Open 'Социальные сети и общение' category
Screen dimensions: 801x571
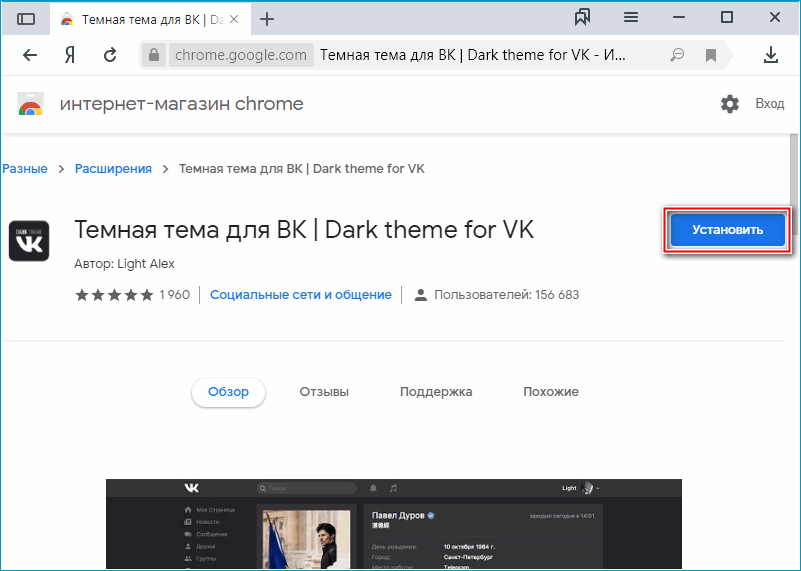(301, 295)
